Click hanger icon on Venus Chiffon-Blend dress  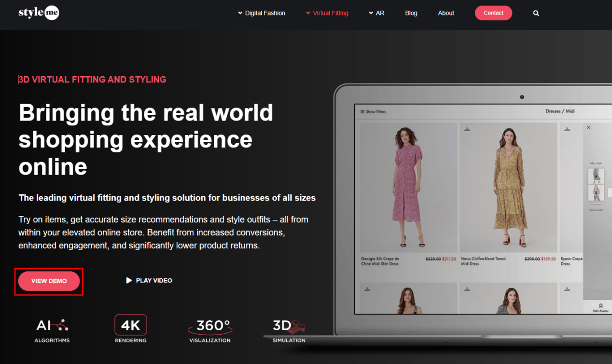(467, 129)
